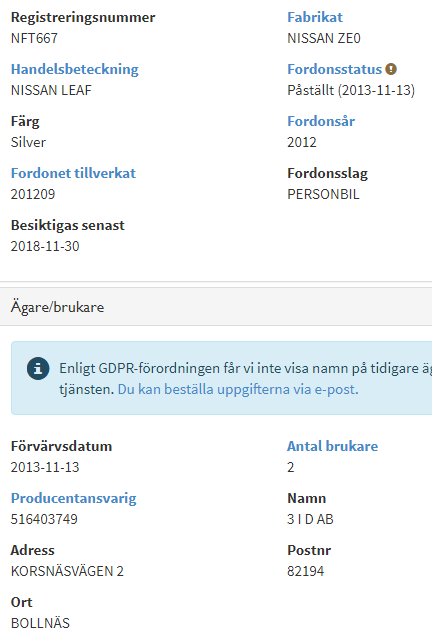Click the Producentansvarig link

click(74, 498)
